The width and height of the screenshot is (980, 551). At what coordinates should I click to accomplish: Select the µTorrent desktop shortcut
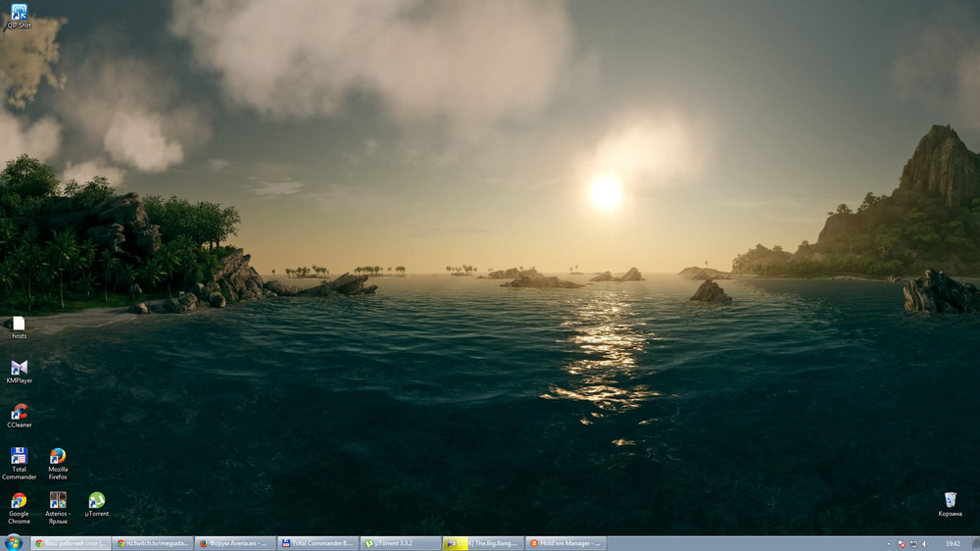tap(96, 504)
